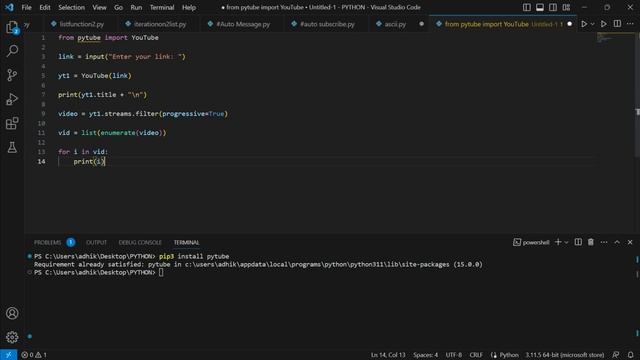Click the errors and warnings status indicator

[x=34, y=355]
